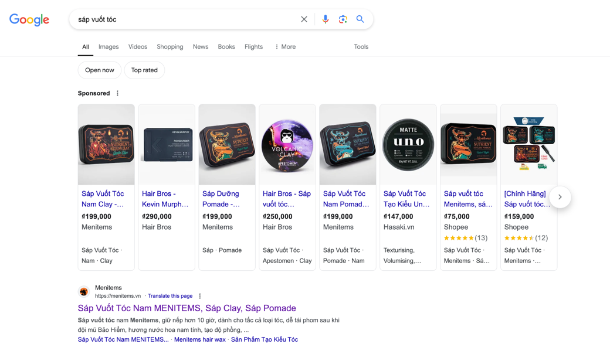
Task: Start voice search with microphone icon
Action: click(x=325, y=19)
